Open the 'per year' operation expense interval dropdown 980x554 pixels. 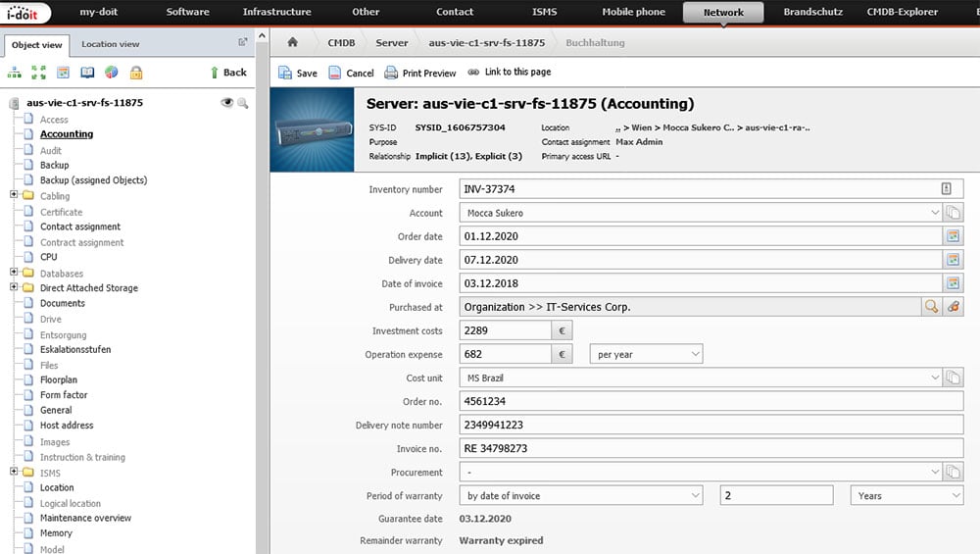646,354
